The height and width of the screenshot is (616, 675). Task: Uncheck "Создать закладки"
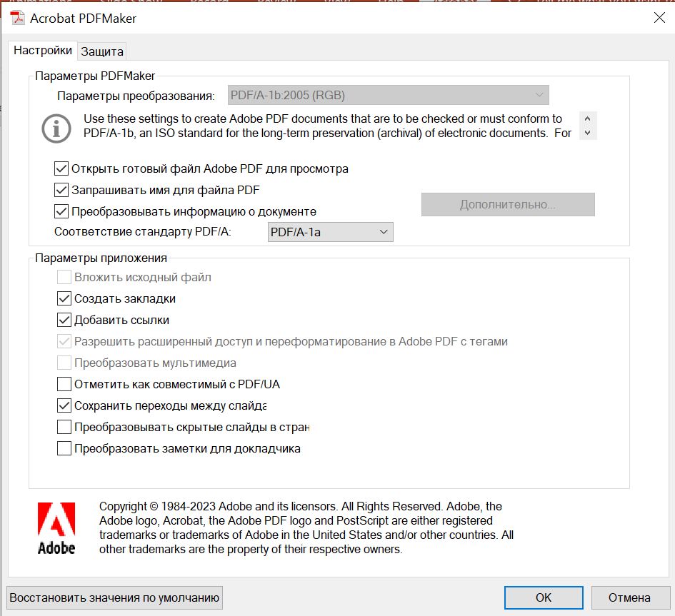point(64,298)
